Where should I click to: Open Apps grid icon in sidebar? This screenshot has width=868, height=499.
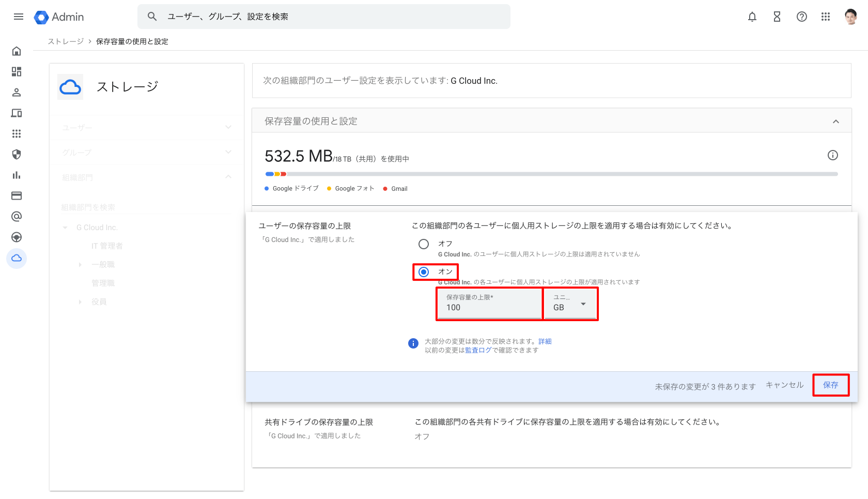17,133
